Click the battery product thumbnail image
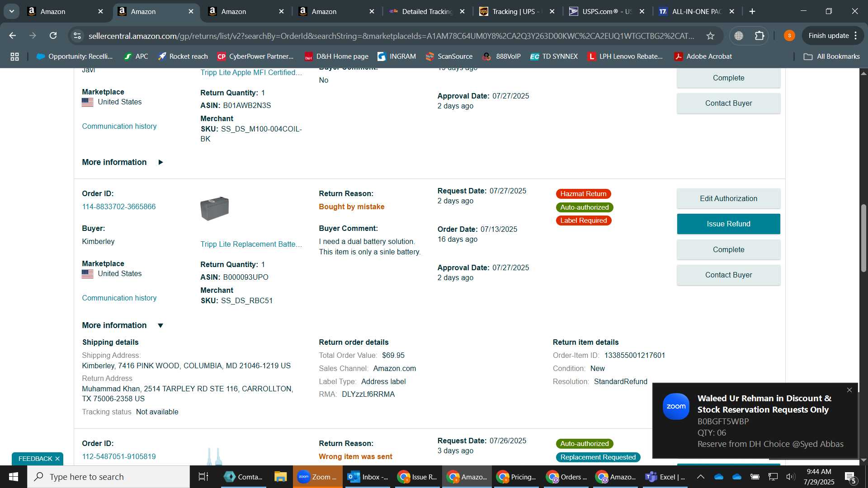This screenshot has width=868, height=488. pos(214,209)
